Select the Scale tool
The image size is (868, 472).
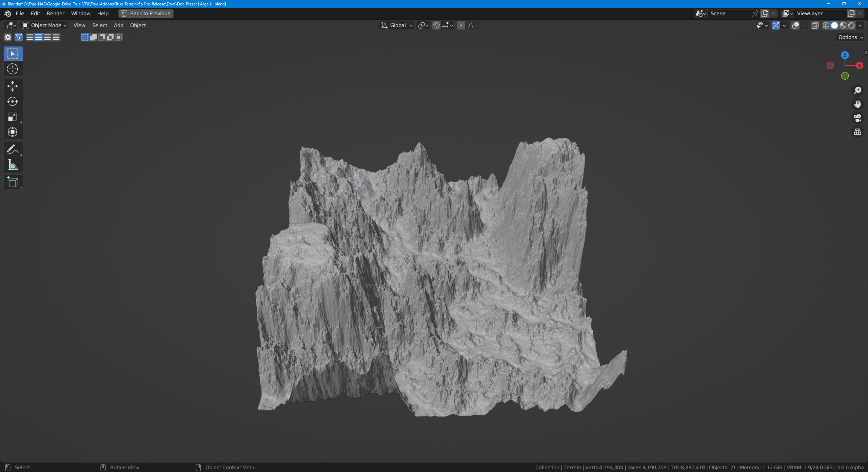pyautogui.click(x=13, y=117)
